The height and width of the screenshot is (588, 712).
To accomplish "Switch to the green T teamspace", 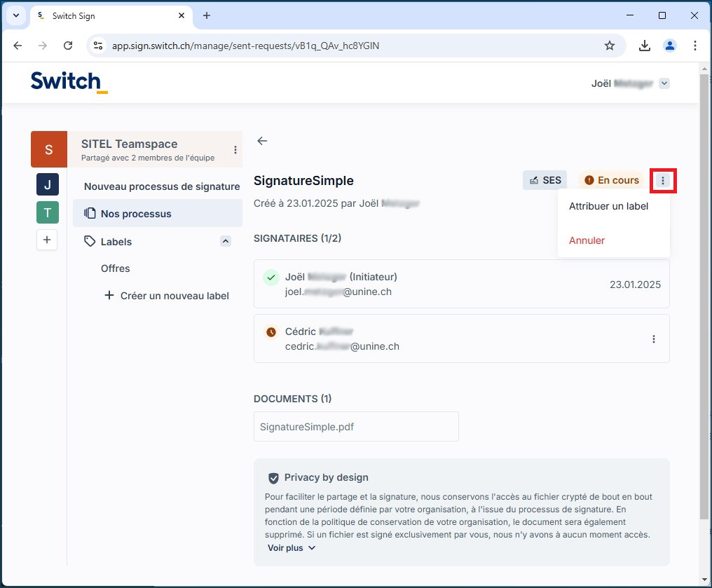I will point(48,212).
